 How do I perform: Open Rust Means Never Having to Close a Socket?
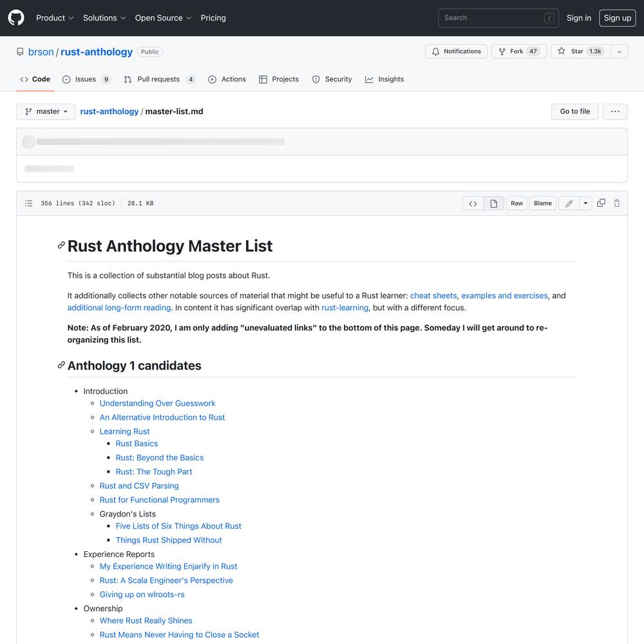[179, 634]
